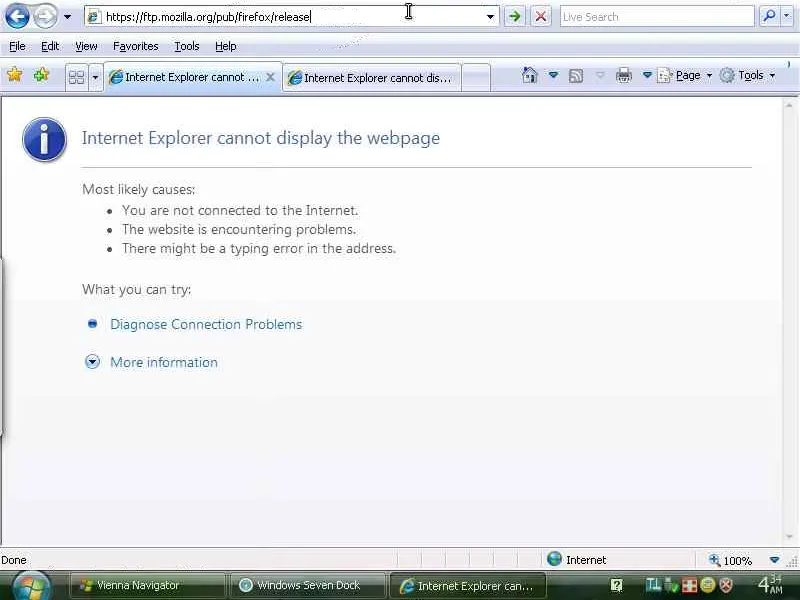Image resolution: width=800 pixels, height=600 pixels.
Task: Expand the address bar history dropdown
Action: 490,17
